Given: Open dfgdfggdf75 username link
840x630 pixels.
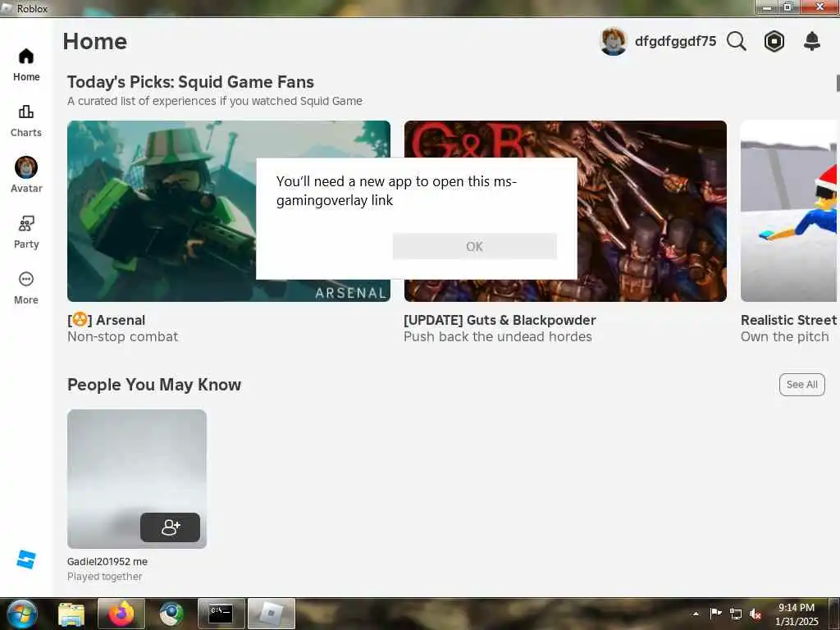Looking at the screenshot, I should point(675,41).
